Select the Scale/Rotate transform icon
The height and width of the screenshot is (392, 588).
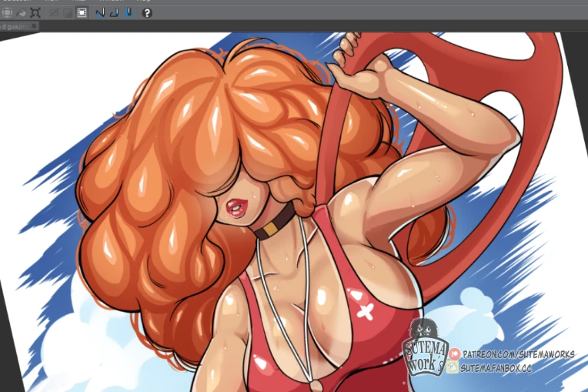[x=35, y=13]
